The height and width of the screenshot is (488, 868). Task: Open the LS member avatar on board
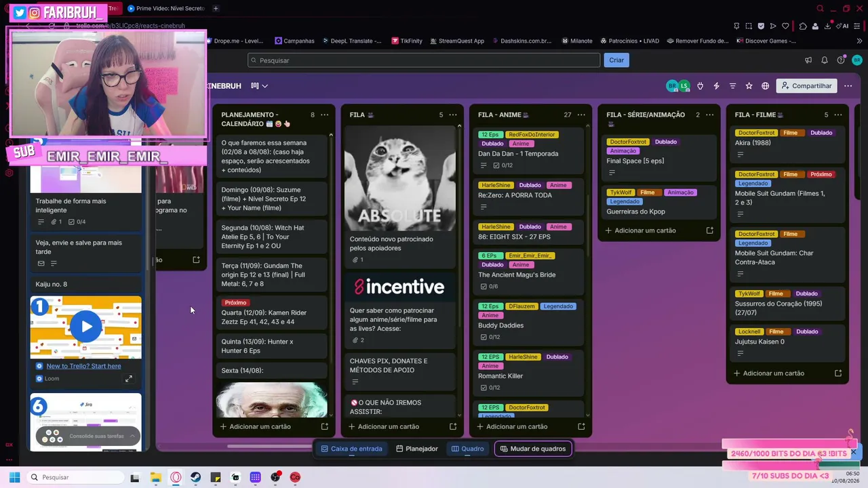click(x=684, y=86)
